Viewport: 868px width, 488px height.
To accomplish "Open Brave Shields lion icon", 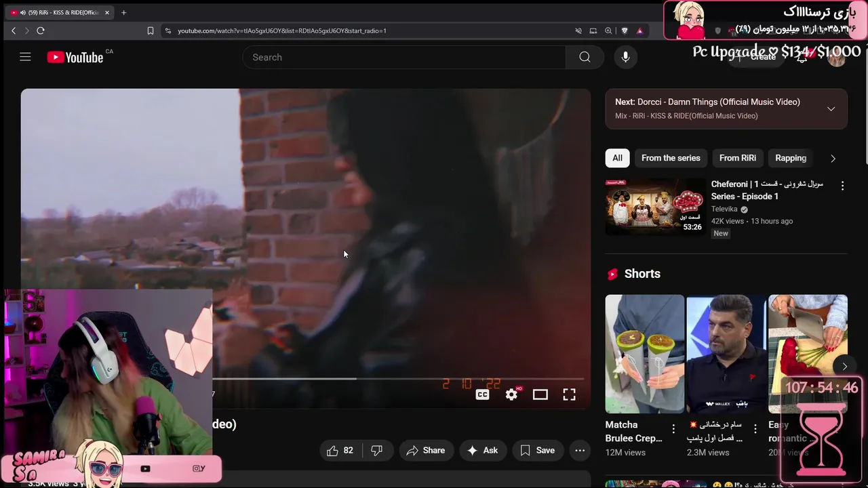I will tap(625, 30).
